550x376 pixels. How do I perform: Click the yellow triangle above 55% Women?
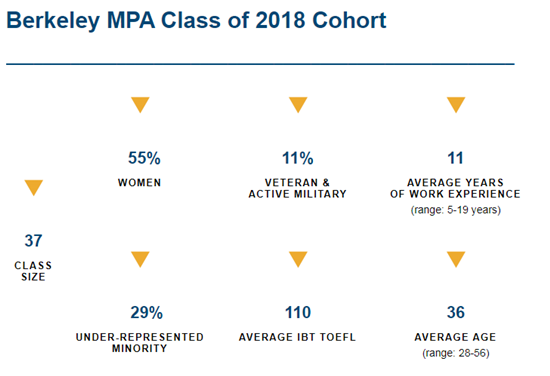(140, 105)
